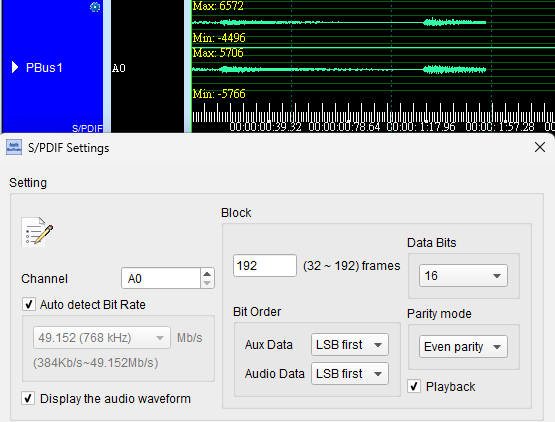Open the 49.152 (768 kHz) bit rate dropdown
The image size is (555, 422).
[102, 338]
